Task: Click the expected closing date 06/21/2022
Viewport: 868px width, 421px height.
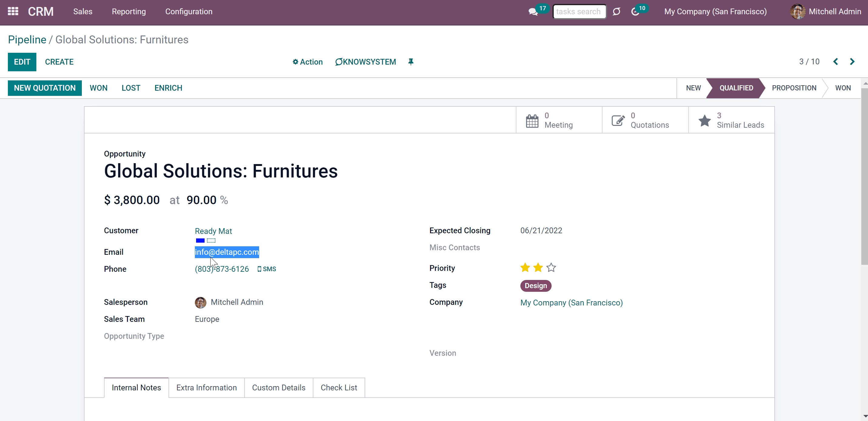Action: pyautogui.click(x=541, y=231)
